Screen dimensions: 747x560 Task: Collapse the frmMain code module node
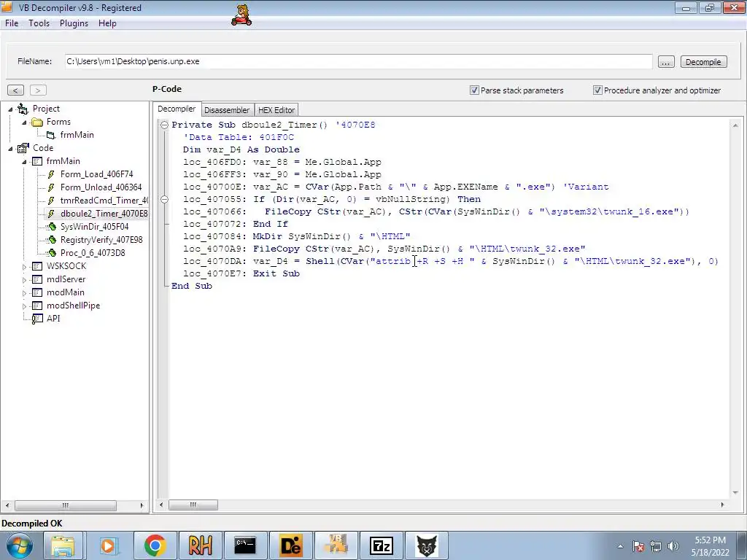(x=24, y=162)
